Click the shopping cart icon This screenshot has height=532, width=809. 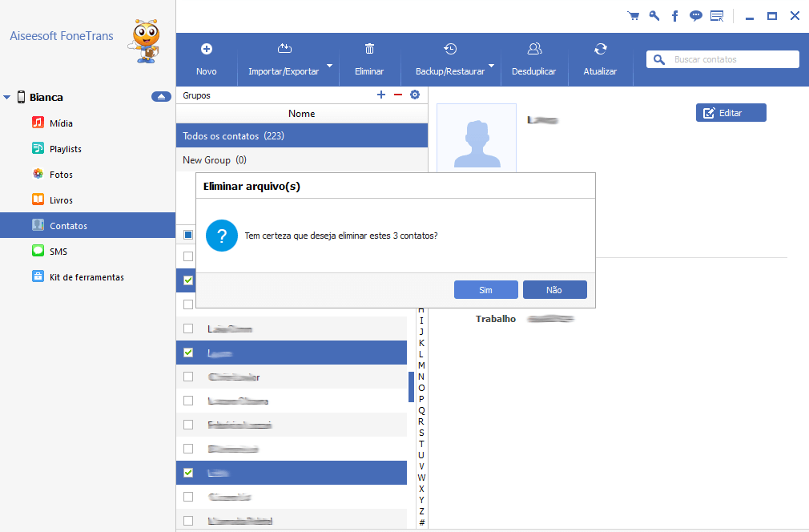point(634,16)
